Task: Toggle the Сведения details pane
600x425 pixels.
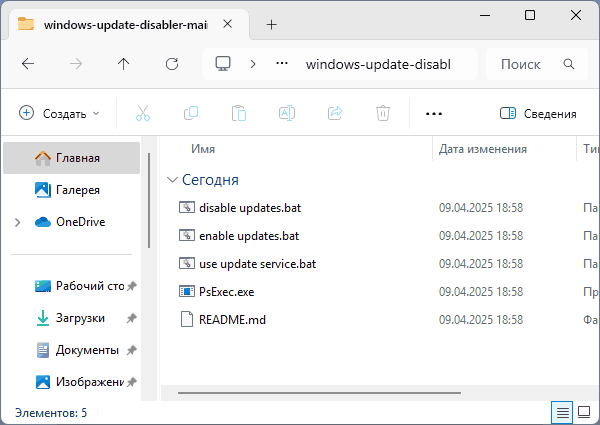Action: coord(538,114)
